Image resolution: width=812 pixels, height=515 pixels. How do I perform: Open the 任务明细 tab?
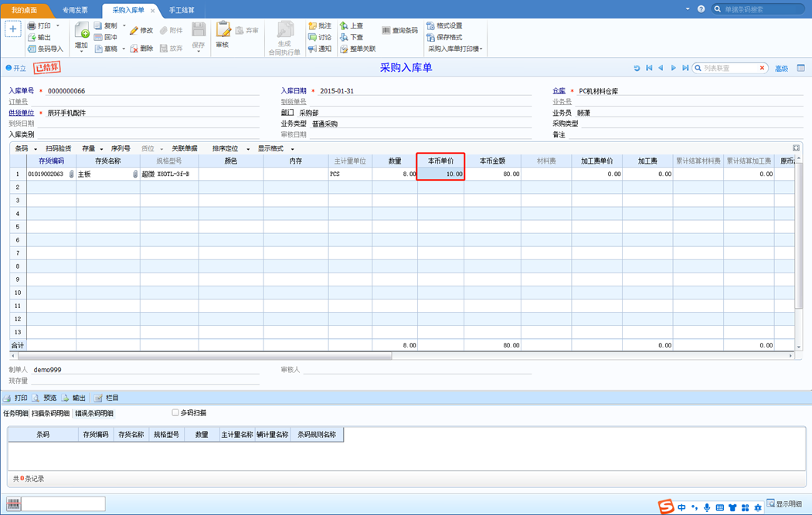(x=15, y=413)
